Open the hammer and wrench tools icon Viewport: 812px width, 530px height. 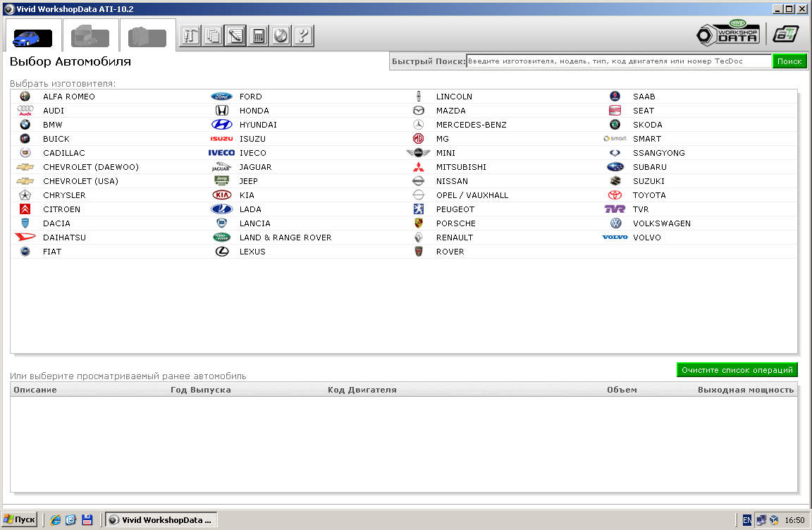coord(190,36)
